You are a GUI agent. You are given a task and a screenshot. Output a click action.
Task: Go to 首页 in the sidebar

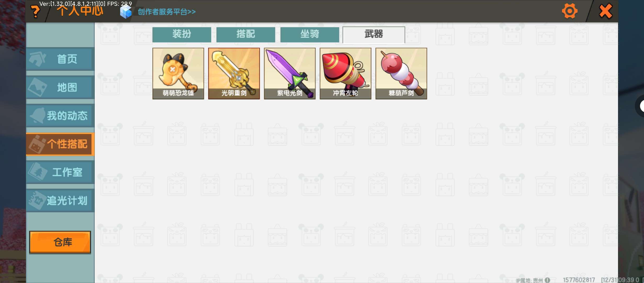(60, 59)
